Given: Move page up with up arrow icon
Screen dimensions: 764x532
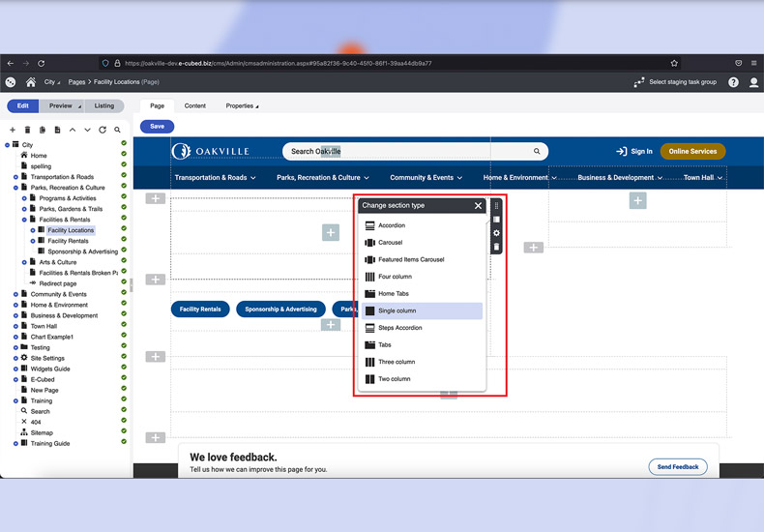Looking at the screenshot, I should pos(73,130).
